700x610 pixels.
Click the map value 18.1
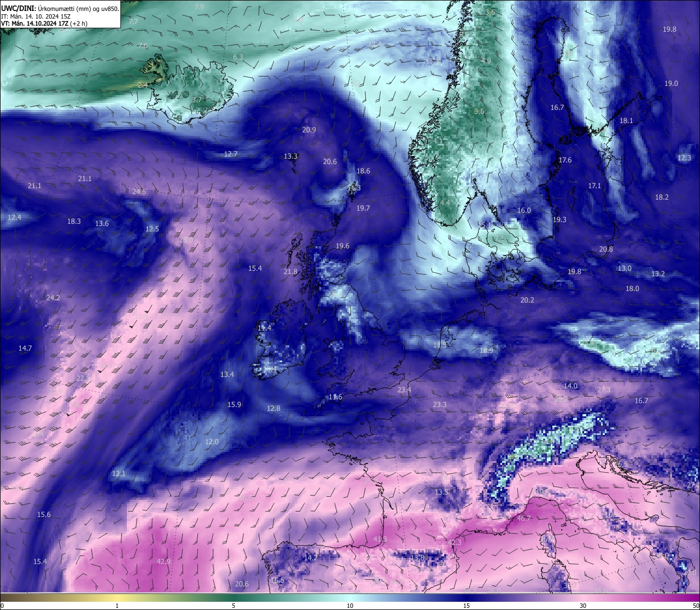[x=626, y=120]
